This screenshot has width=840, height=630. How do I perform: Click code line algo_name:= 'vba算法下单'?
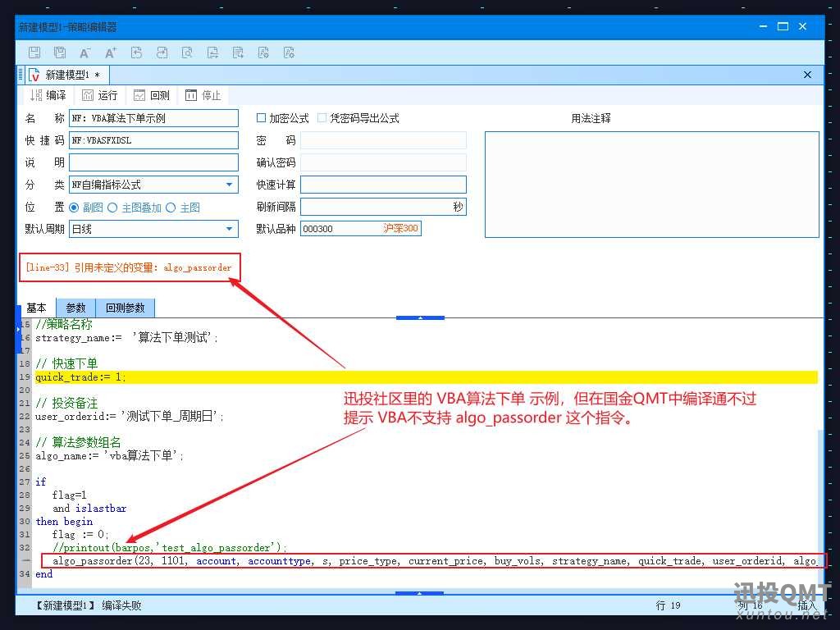point(110,456)
